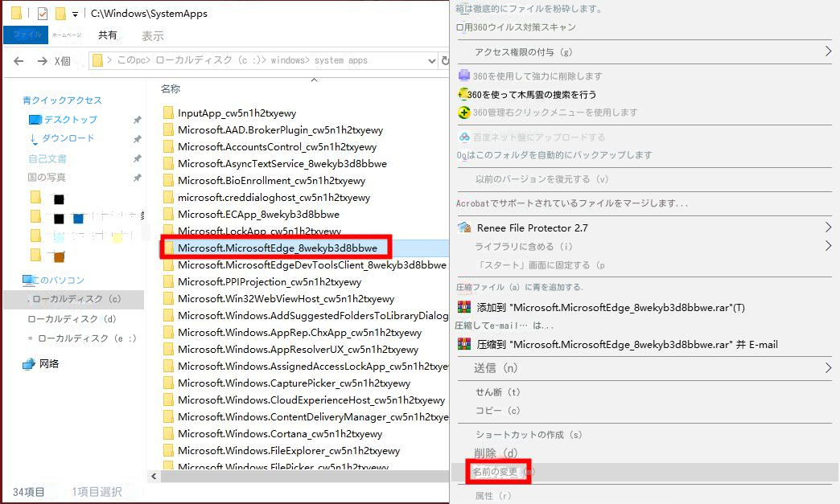Image resolution: width=840 pixels, height=504 pixels.
Task: Select 名前の変更 from the context menu
Action: [x=497, y=473]
